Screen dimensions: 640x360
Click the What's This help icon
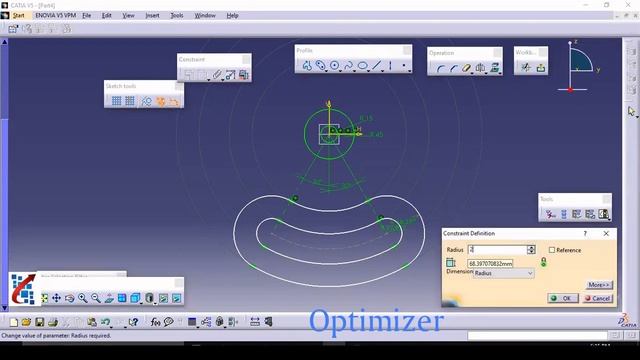pos(133,322)
